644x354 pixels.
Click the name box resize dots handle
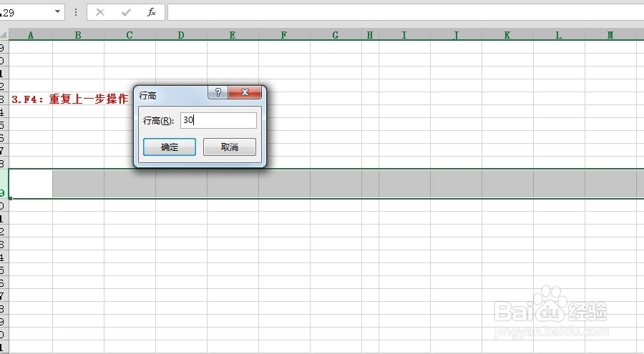point(76,12)
